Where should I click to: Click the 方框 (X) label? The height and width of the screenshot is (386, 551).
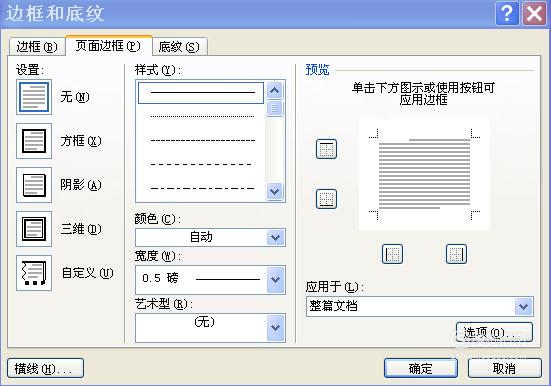pos(81,141)
